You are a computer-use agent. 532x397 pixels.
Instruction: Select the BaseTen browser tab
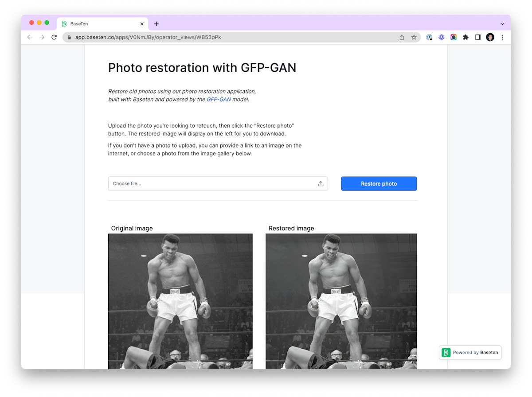click(x=103, y=24)
